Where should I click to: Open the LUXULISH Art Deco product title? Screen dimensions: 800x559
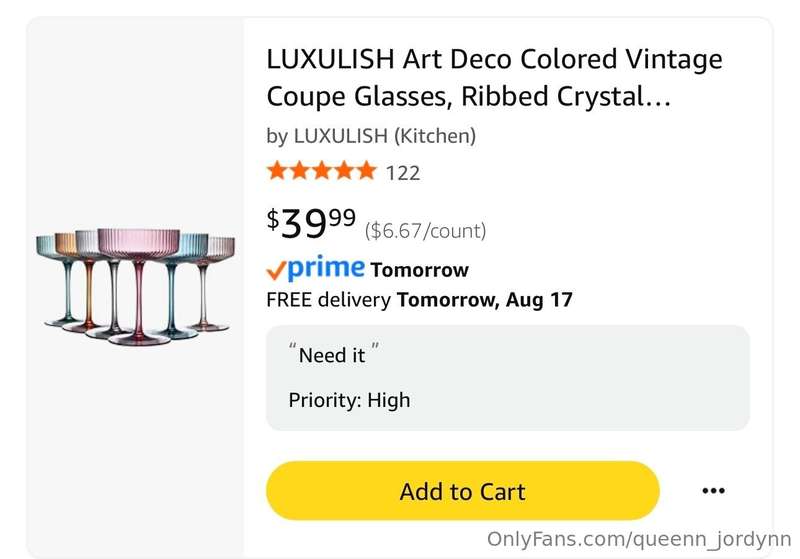point(494,78)
